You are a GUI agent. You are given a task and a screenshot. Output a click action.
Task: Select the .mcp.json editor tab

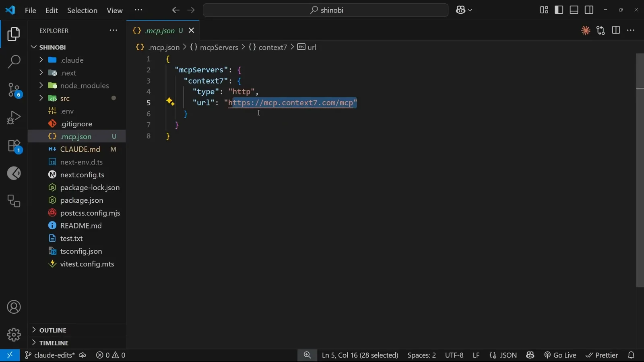(x=163, y=31)
